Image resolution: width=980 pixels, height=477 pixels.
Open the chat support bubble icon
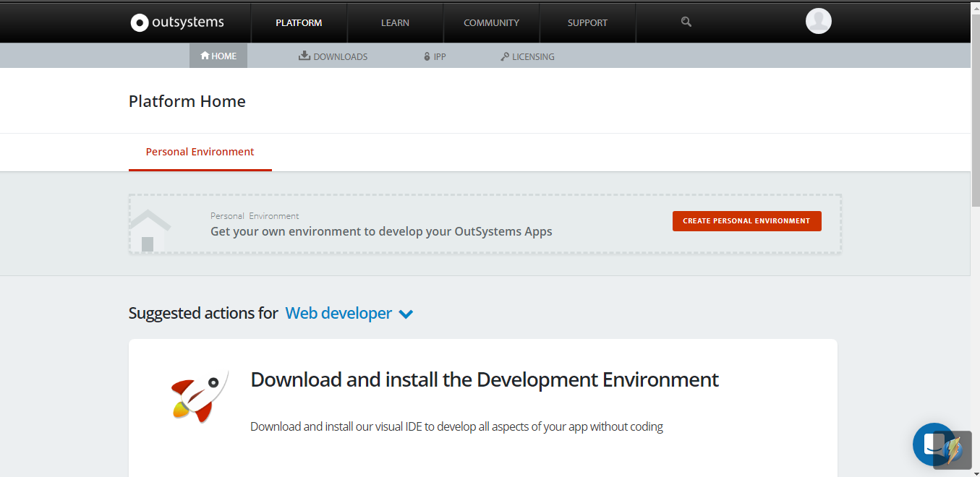pyautogui.click(x=934, y=444)
